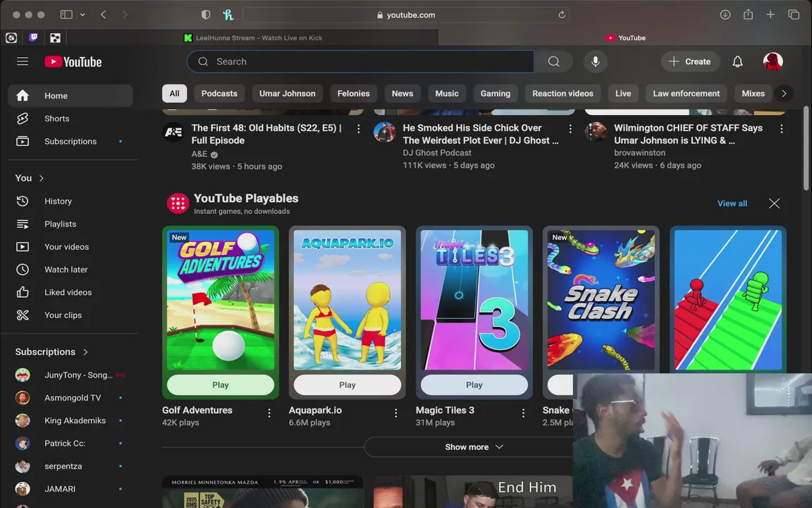Open Asmongold TV subscription channel
Screen dimensions: 812x508
(70, 398)
